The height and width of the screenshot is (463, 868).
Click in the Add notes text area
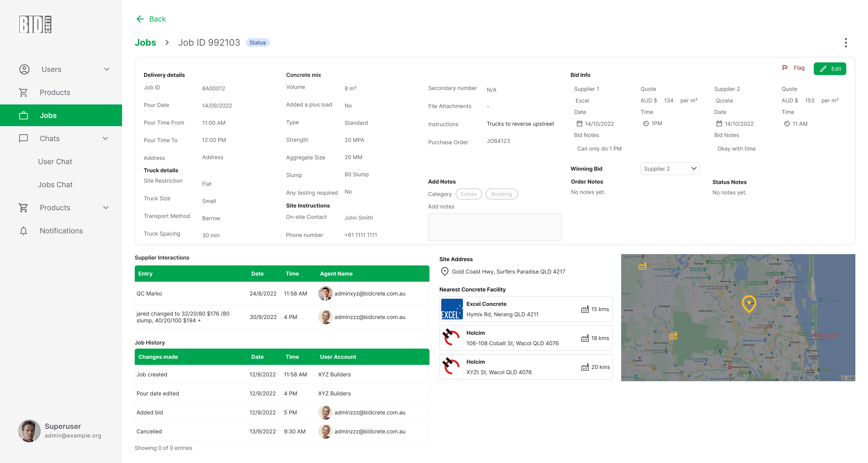click(x=494, y=227)
